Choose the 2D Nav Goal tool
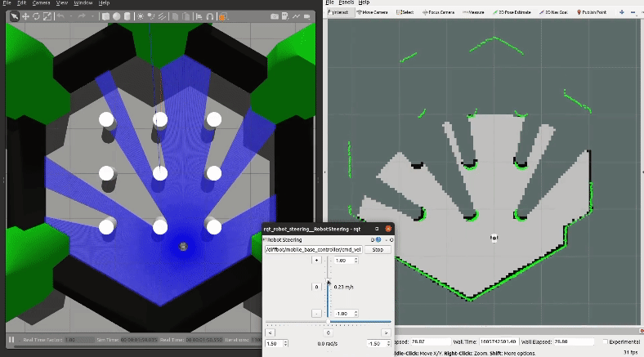Viewport: 644px width, 357px height. click(552, 12)
